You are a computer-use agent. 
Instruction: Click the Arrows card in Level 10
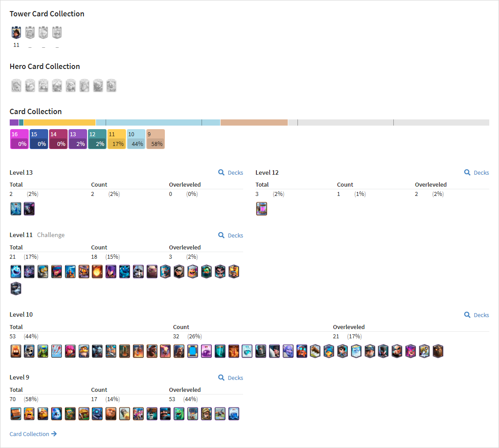pos(56,351)
